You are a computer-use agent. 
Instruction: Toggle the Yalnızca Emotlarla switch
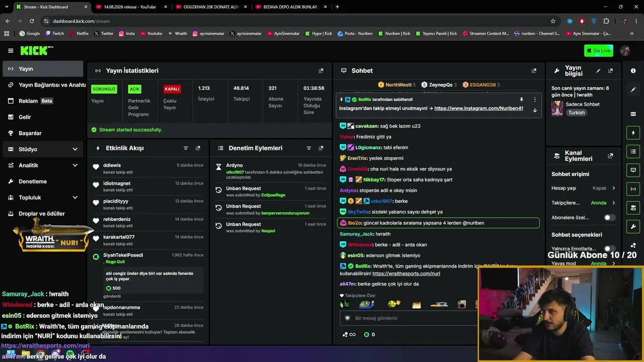click(x=609, y=249)
